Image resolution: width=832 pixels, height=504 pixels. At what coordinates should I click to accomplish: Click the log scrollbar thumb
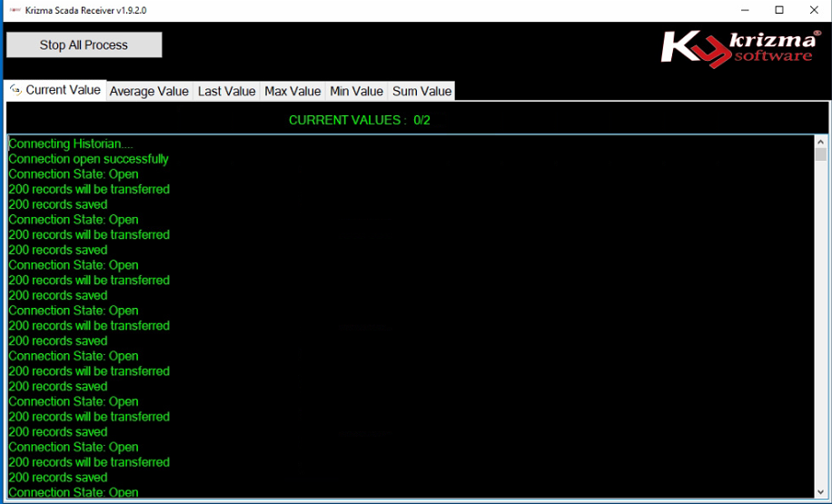point(821,155)
